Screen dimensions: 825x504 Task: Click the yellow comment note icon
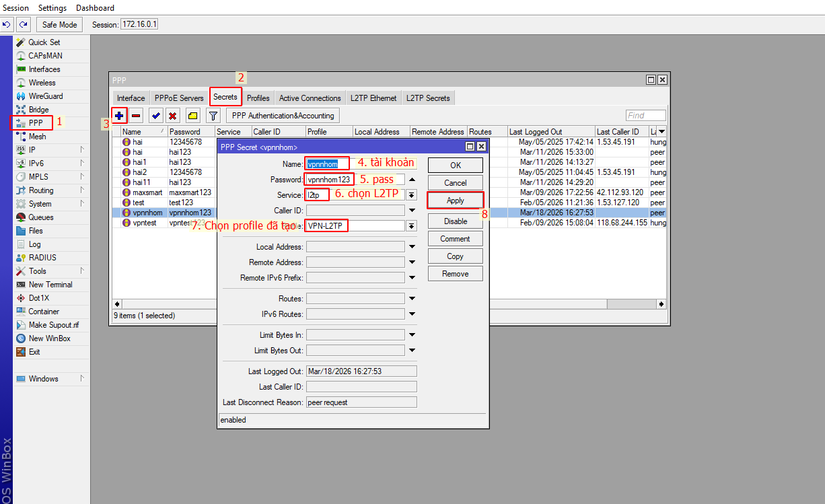(192, 116)
